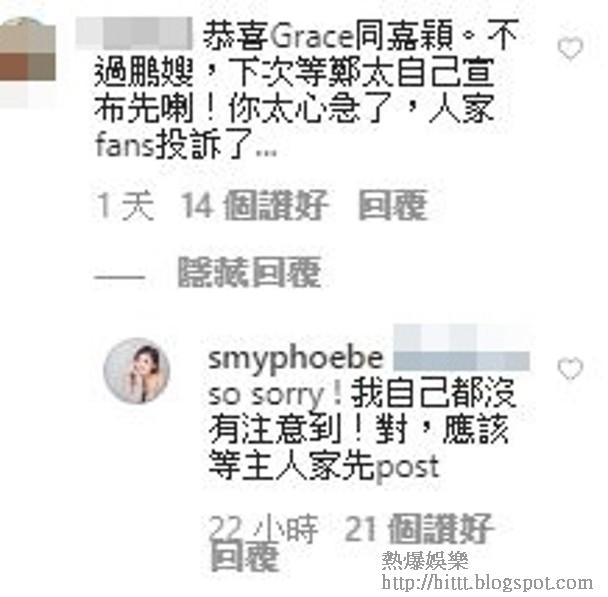Click the blurred mention beside smyphoebe

(461, 348)
